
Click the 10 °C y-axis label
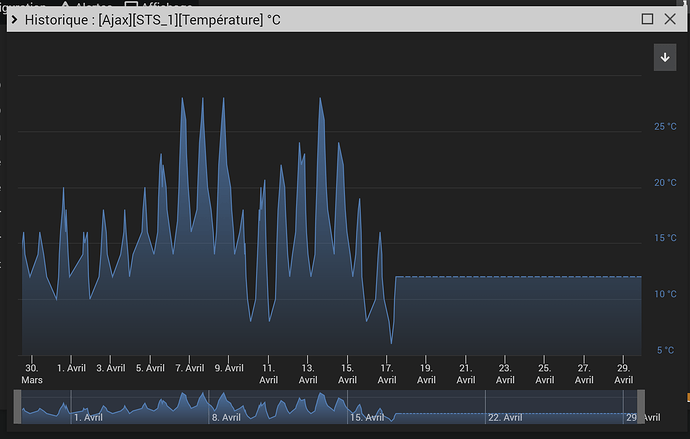click(x=665, y=294)
